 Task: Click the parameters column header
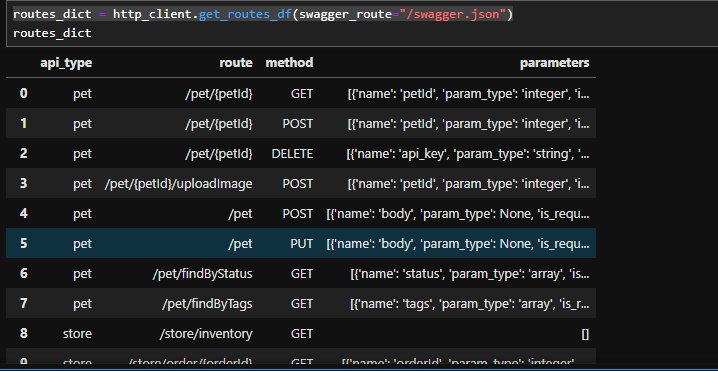point(555,63)
